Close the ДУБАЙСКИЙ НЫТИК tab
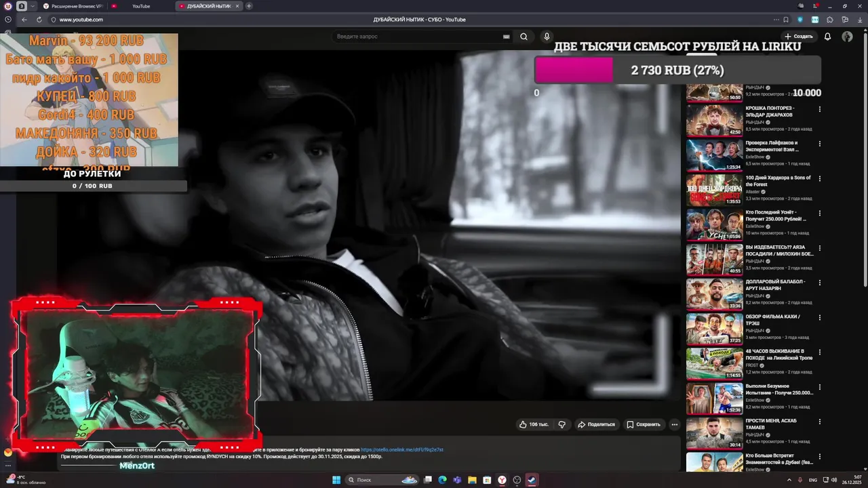This screenshot has width=868, height=488. pyautogui.click(x=238, y=6)
